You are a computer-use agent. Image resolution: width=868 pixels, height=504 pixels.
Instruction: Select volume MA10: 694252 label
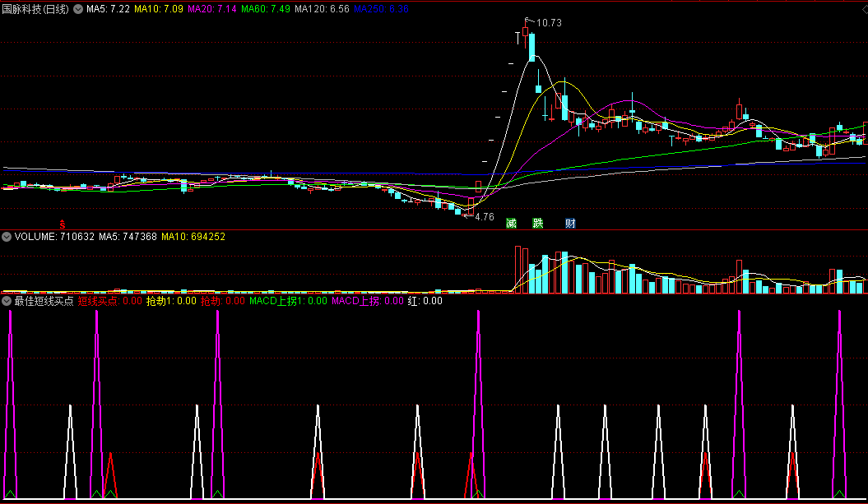(x=193, y=237)
